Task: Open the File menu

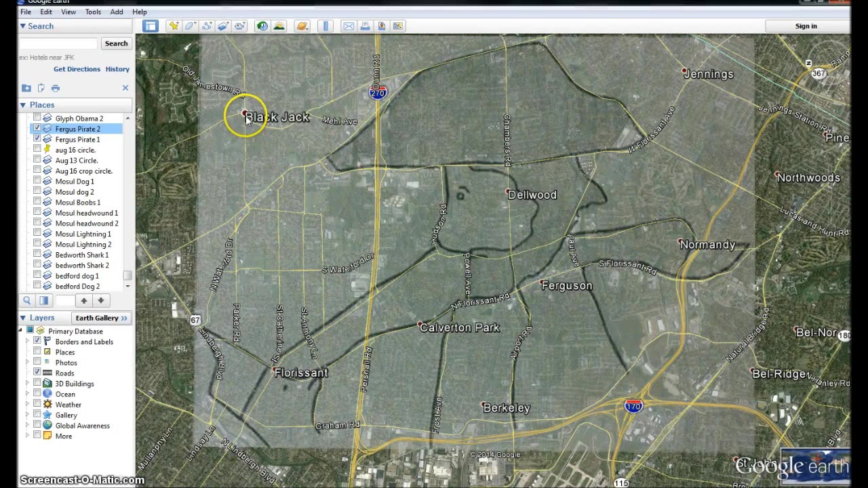Action: (26, 12)
